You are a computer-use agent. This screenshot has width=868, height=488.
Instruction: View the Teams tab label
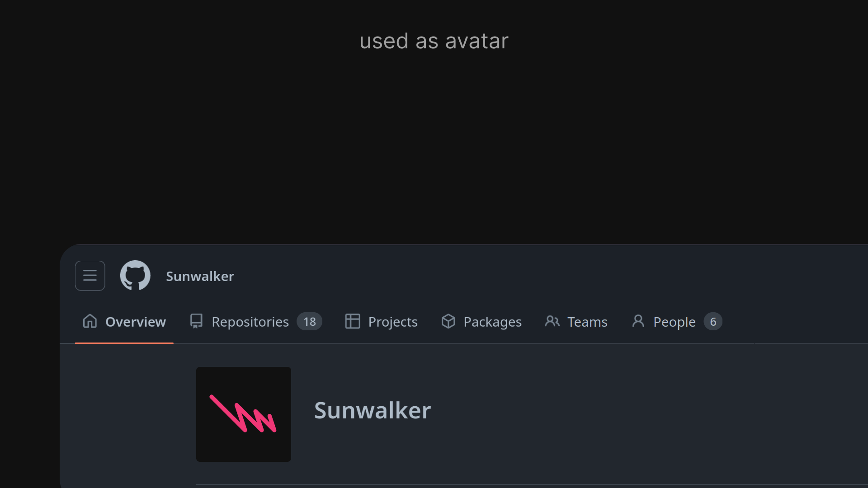587,322
